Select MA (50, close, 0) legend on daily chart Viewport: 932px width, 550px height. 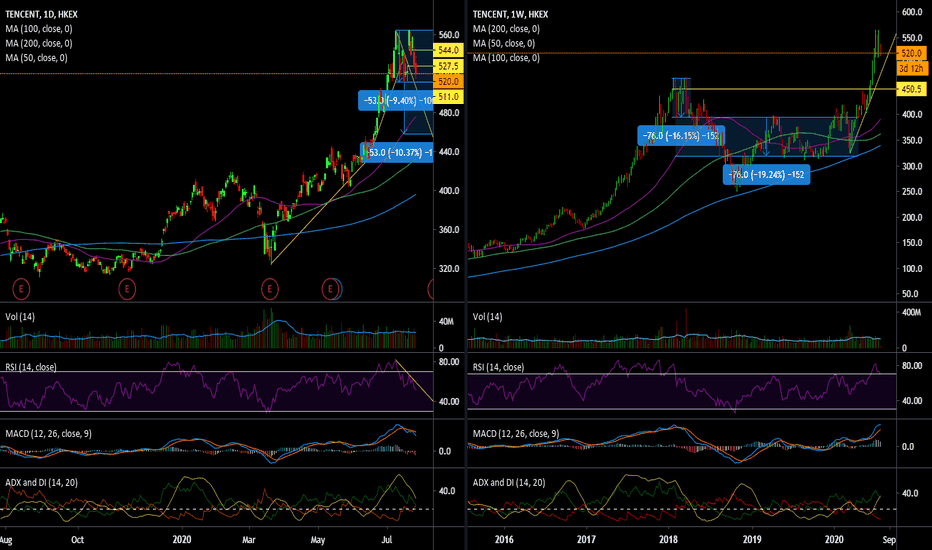pyautogui.click(x=36, y=58)
